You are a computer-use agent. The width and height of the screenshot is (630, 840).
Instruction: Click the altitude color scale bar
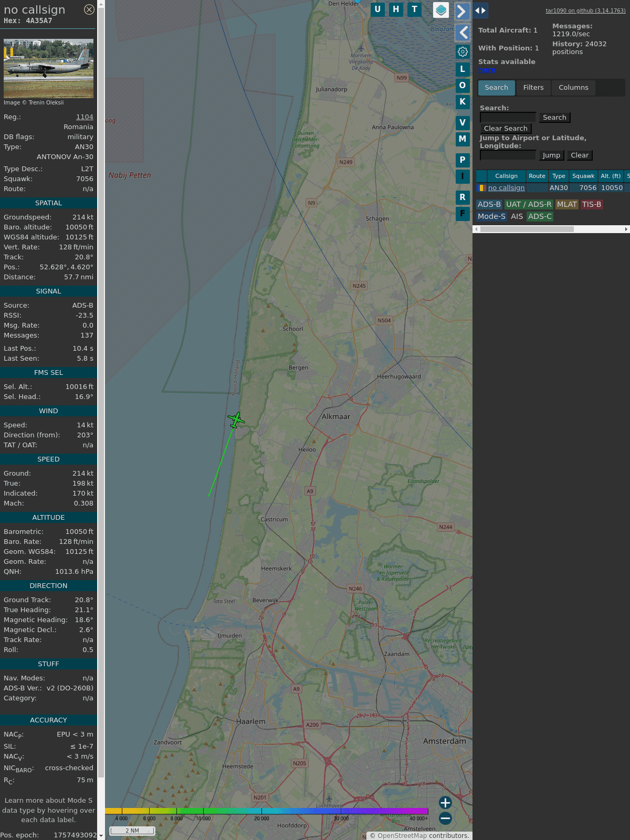click(x=267, y=811)
